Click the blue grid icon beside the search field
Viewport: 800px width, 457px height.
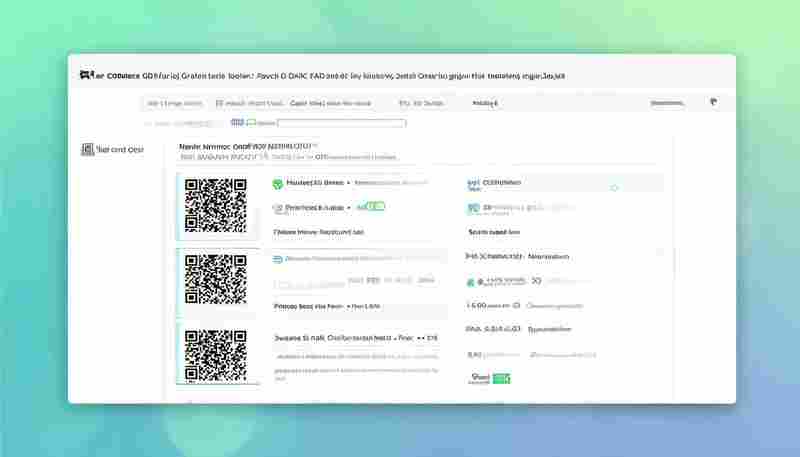237,122
